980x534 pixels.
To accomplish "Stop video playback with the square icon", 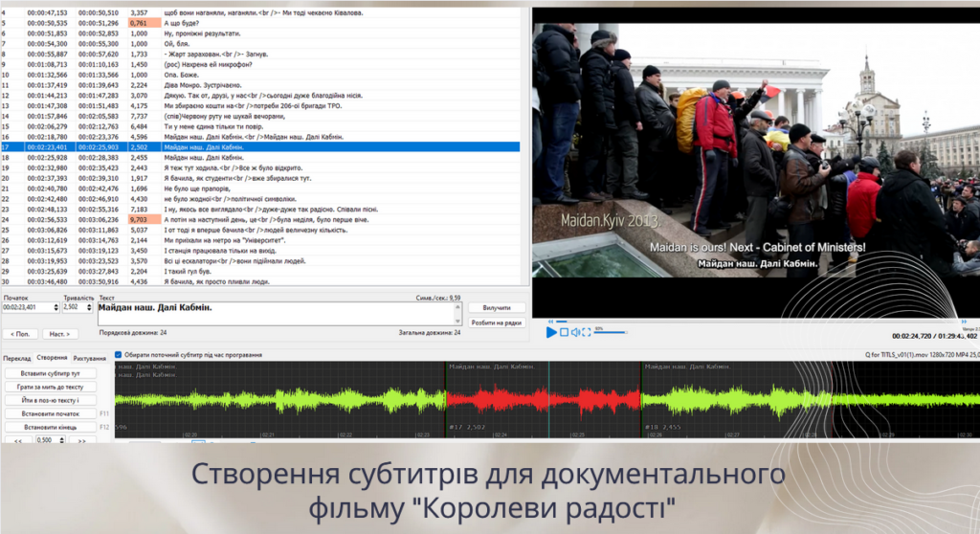I will [x=565, y=333].
